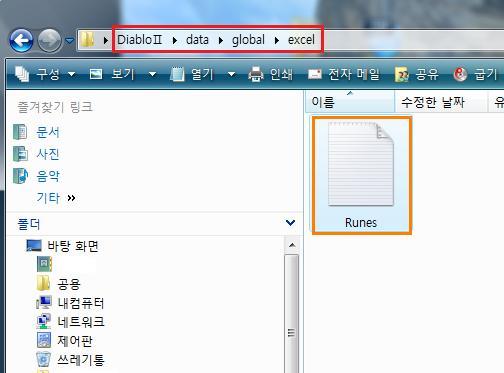Image resolution: width=504 pixels, height=373 pixels.
Task: Click the blue Back arrow button
Action: coord(21,41)
